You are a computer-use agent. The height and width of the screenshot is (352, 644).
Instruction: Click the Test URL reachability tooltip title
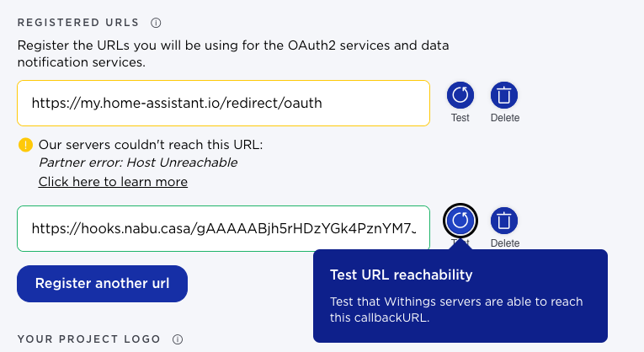(402, 275)
